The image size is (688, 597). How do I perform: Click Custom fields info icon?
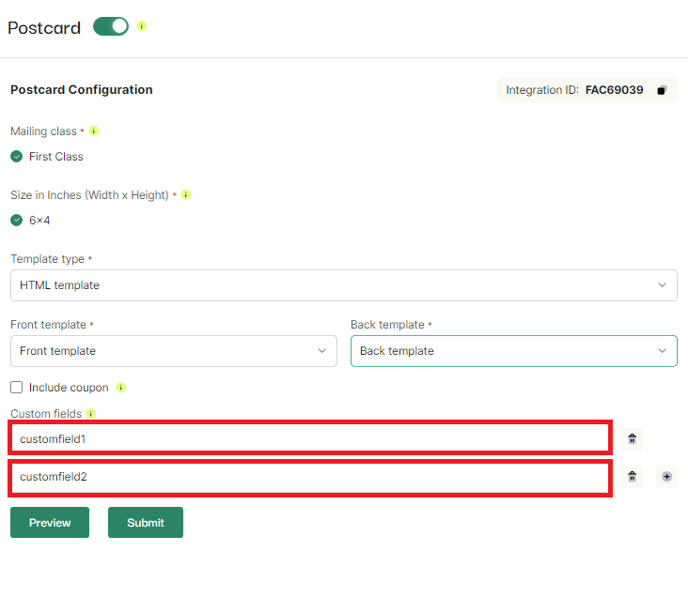tap(91, 413)
